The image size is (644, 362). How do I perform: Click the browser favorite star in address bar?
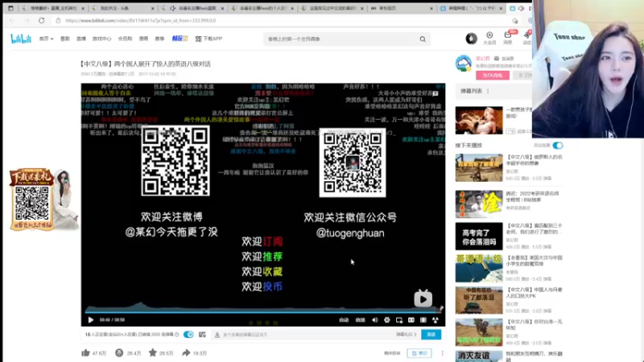(x=515, y=21)
